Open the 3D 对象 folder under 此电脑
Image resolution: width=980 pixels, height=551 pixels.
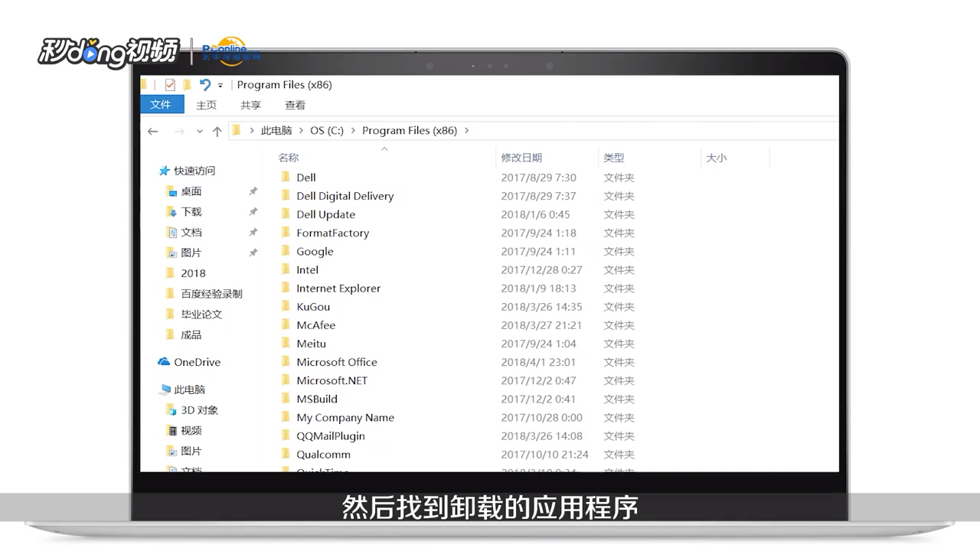coord(199,409)
